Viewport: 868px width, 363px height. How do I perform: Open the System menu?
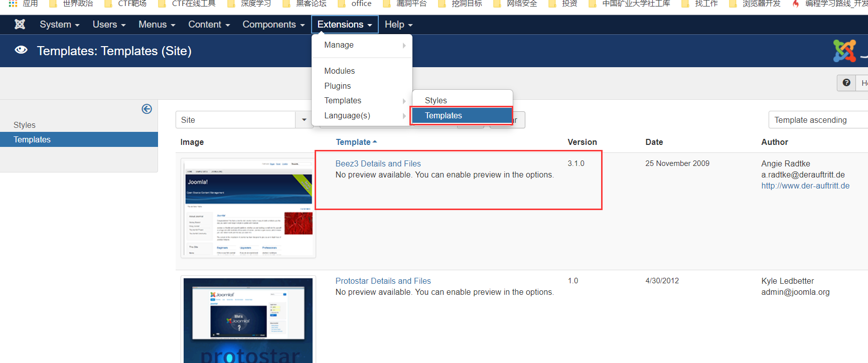pos(60,25)
